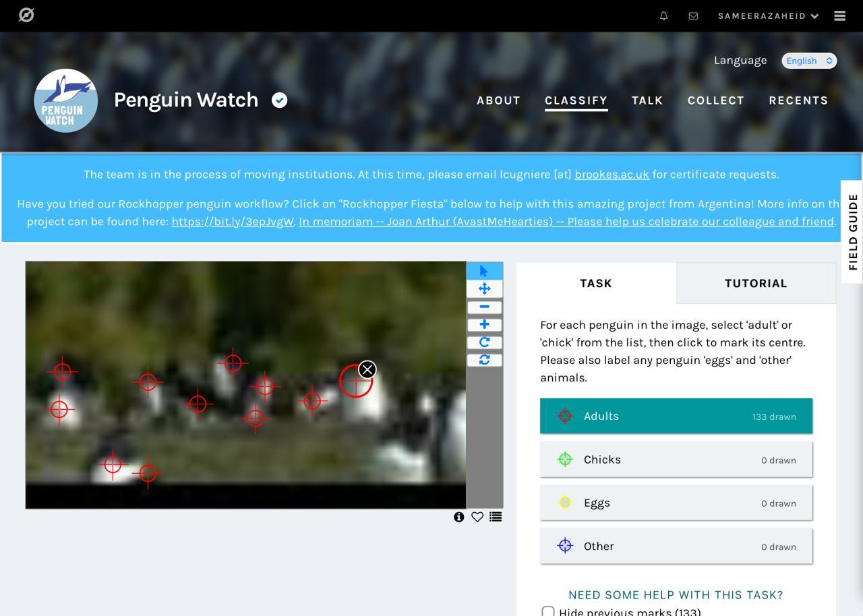Open the CLASSIFY page

click(576, 100)
